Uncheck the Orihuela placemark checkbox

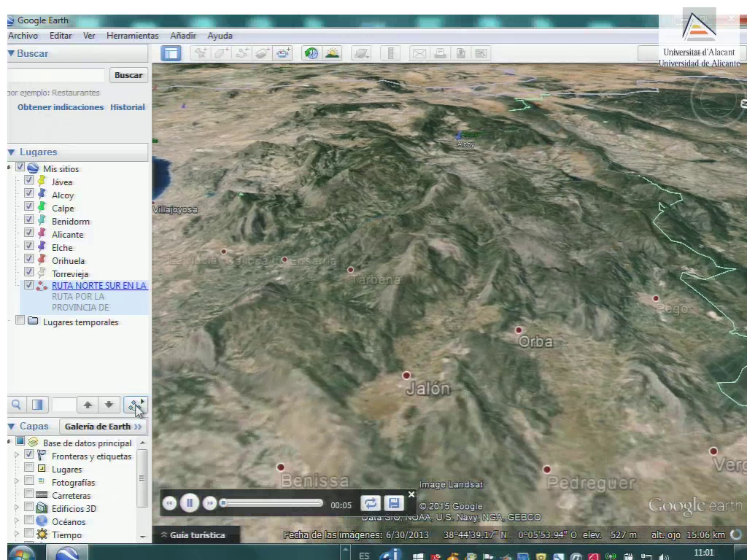click(x=28, y=260)
